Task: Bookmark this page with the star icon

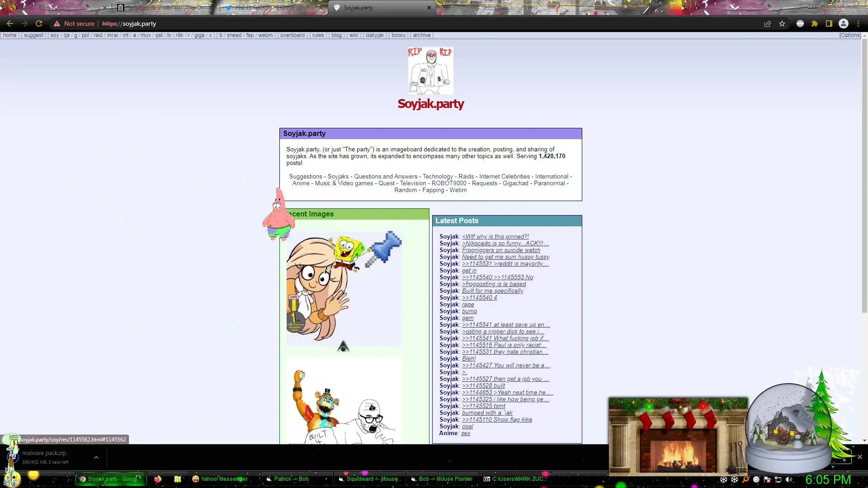Action: [782, 23]
